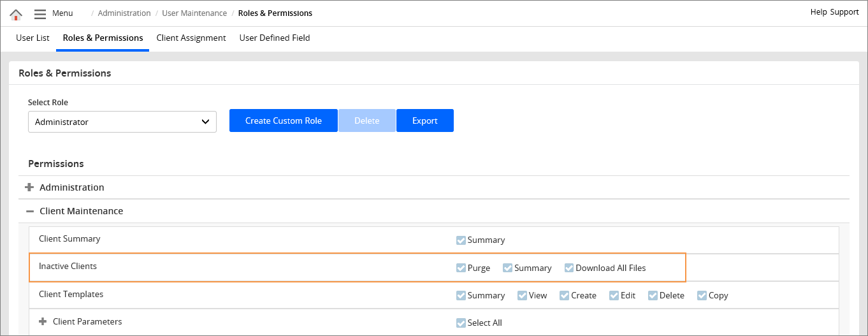This screenshot has height=336, width=868.
Task: Click the Export button
Action: coord(424,121)
